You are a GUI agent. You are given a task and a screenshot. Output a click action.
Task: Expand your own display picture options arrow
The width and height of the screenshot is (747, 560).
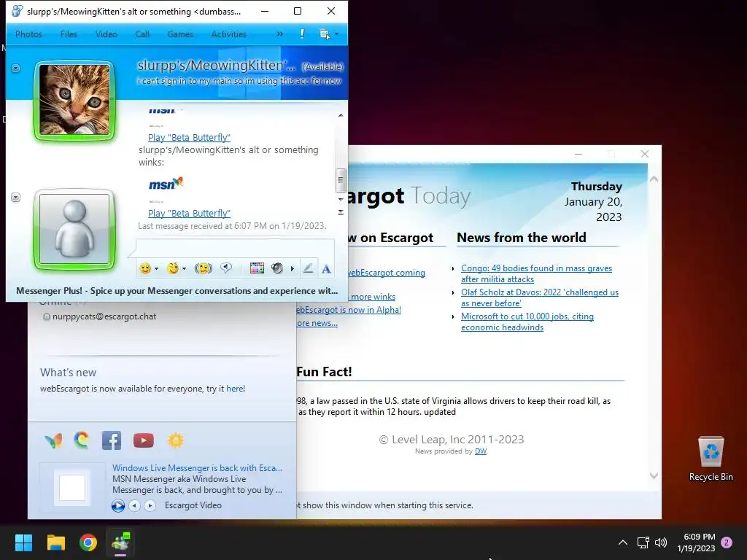pyautogui.click(x=16, y=197)
